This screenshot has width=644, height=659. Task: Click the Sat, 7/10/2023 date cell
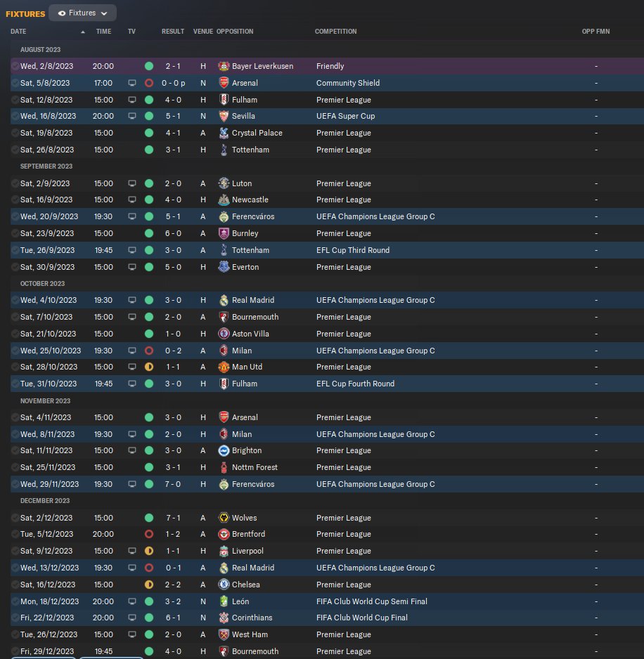[x=46, y=317]
